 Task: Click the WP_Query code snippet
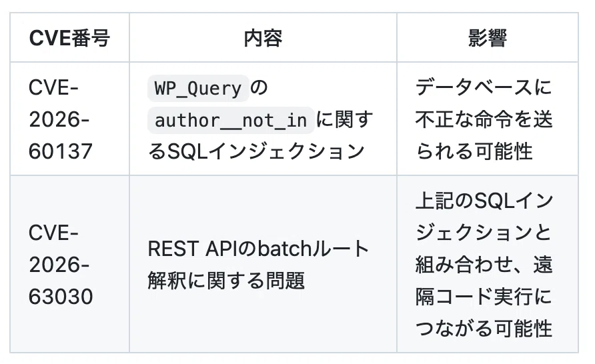click(198, 89)
